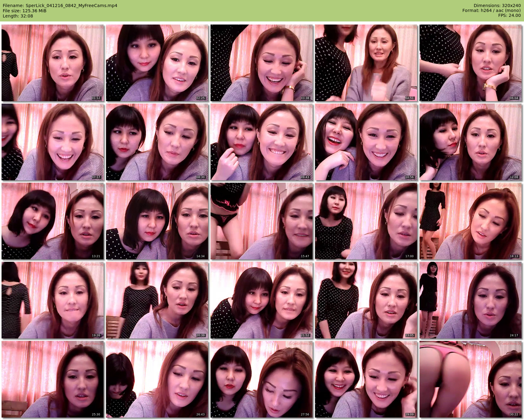Open the thumbnail stamped 10:56
Image resolution: width=524 pixels, height=420 pixels.
[x=366, y=142]
